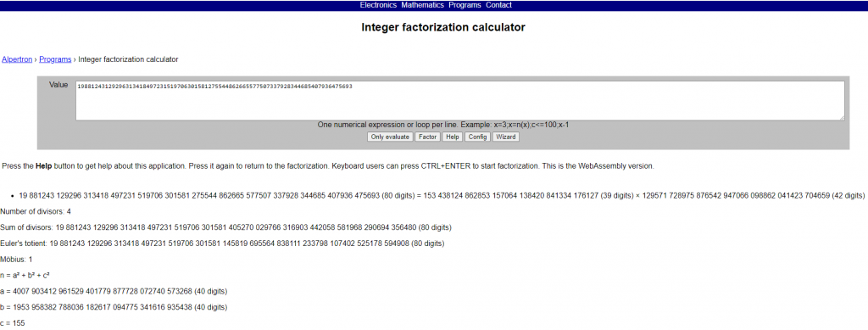Click the Euler's totient result line
Viewport: 868px width, 330px height.
coord(222,243)
